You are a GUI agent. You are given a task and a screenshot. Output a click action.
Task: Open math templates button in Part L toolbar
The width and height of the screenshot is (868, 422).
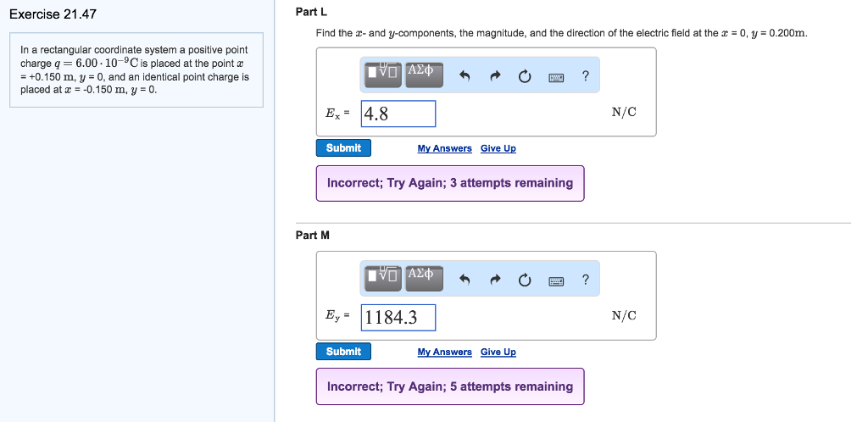point(384,75)
